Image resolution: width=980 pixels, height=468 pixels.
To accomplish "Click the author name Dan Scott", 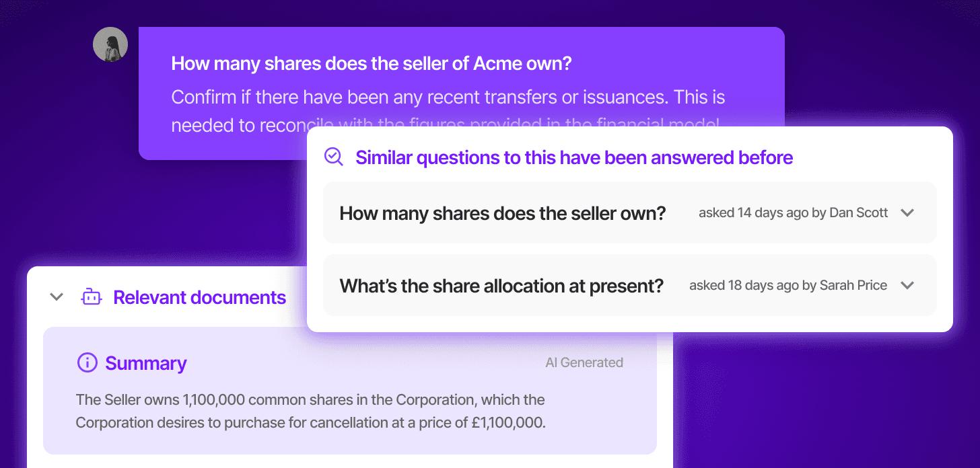I will (x=858, y=212).
